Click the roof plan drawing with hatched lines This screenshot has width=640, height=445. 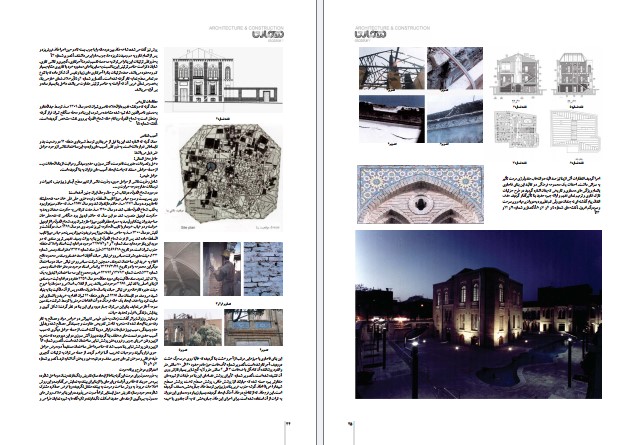[x=575, y=131]
